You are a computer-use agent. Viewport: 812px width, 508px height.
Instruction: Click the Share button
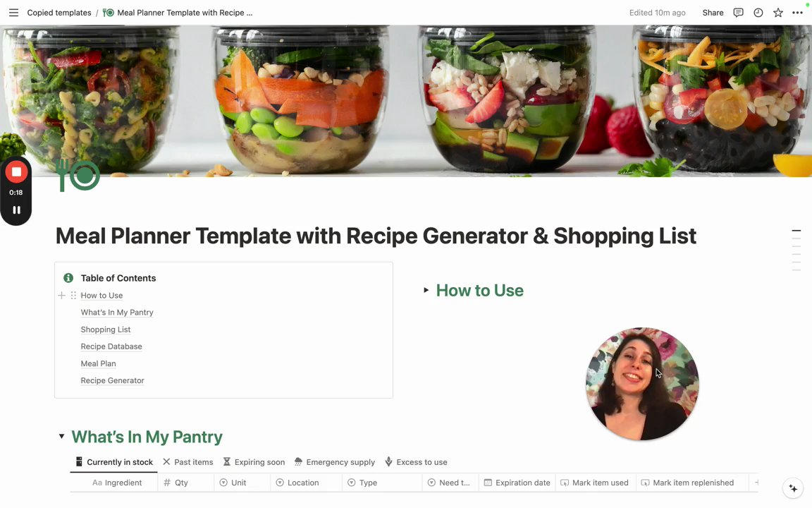click(x=713, y=13)
